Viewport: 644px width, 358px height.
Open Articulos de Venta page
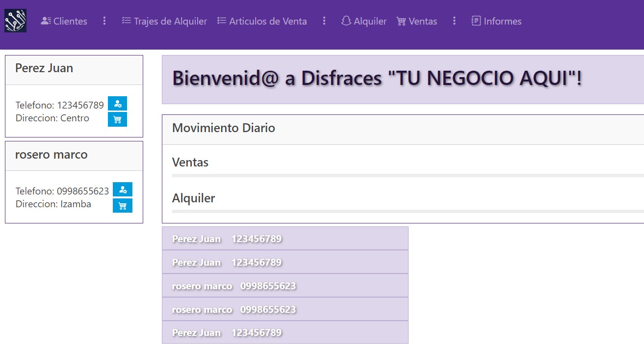(262, 21)
